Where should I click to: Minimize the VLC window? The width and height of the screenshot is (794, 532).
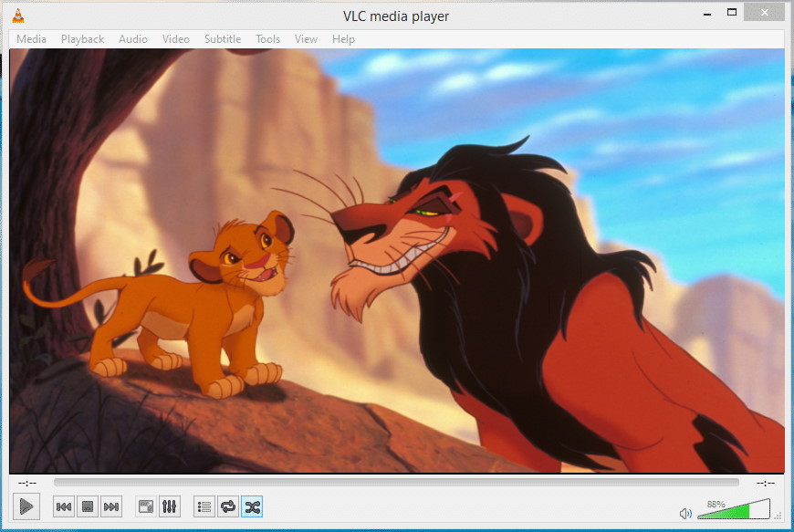click(x=707, y=13)
